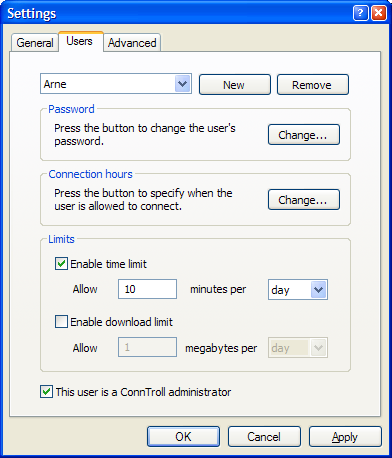
Task: Click the OK button
Action: click(x=183, y=437)
